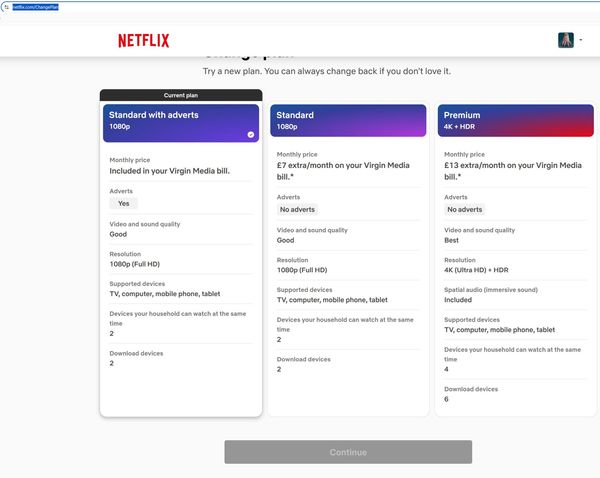Image resolution: width=600 pixels, height=478 pixels.
Task: Click No adverts badge in Premium plan
Action: 465,210
